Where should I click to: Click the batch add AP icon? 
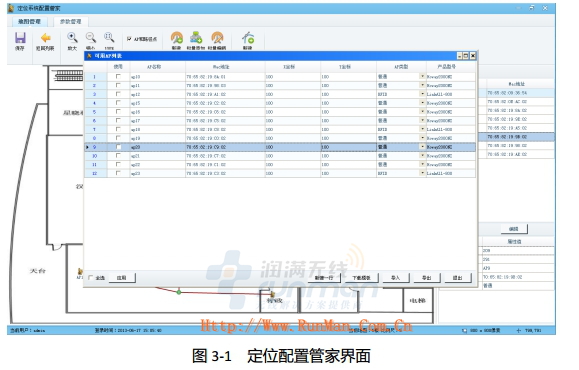[196, 38]
